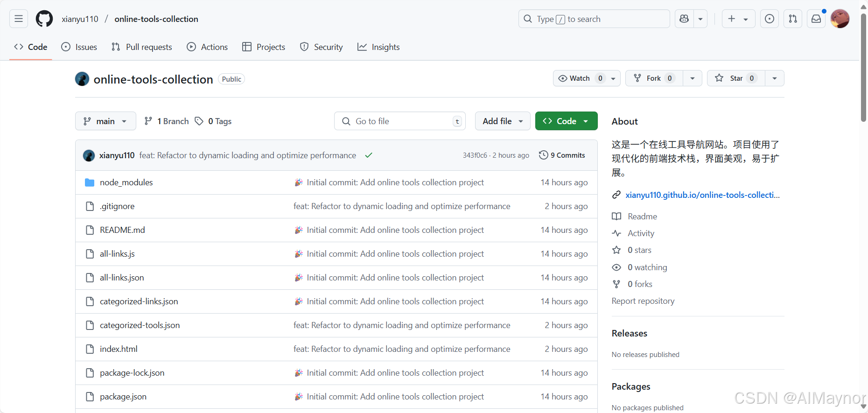Screen dimensions: 868x413
Task: Open categorized-links.json file
Action: tap(139, 301)
